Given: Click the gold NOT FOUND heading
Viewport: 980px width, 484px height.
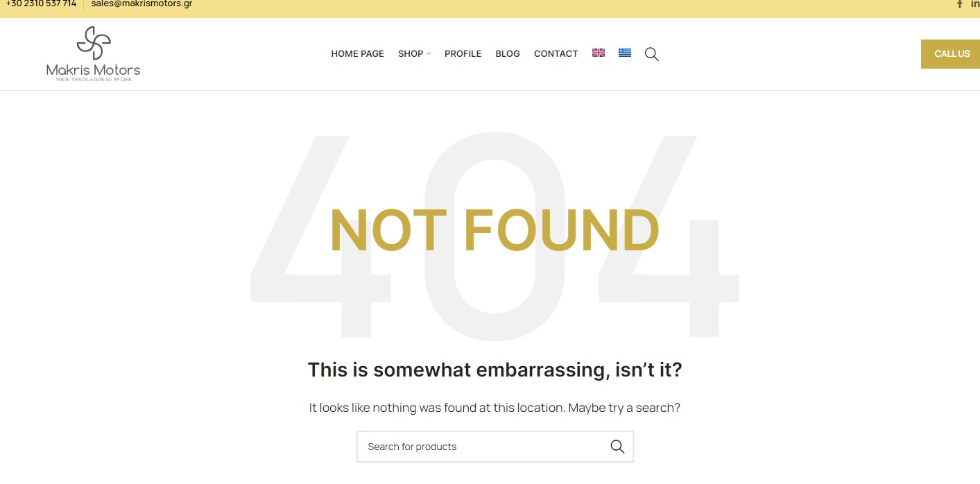Looking at the screenshot, I should pos(494,231).
